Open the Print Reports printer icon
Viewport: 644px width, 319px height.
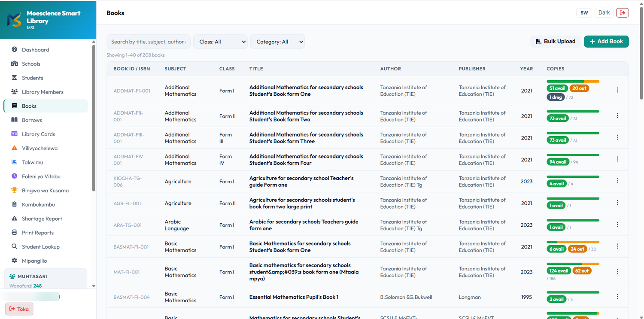point(15,233)
